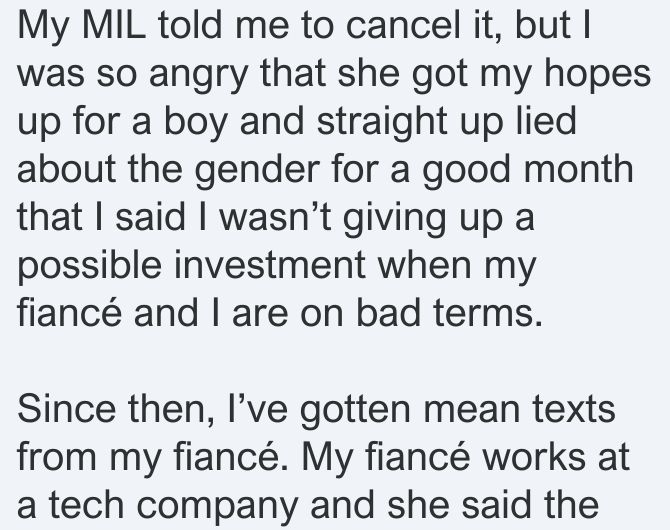The height and width of the screenshot is (530, 670).
Task: Click the word "month" in the paragraph
Action: (x=578, y=169)
